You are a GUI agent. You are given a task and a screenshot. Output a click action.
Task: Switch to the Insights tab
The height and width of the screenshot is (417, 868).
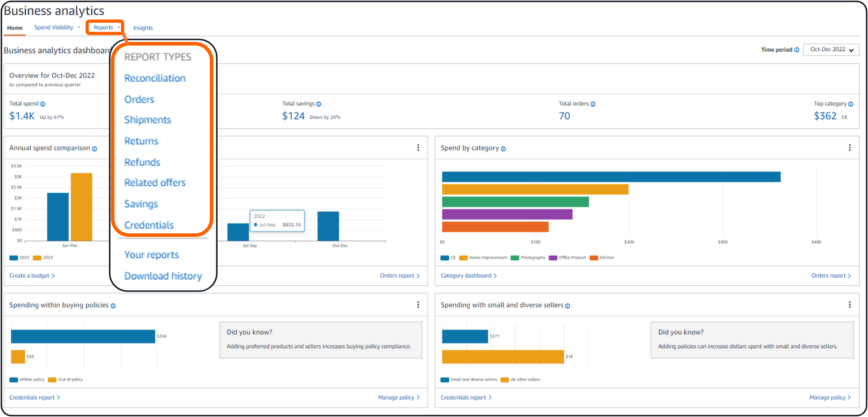[x=143, y=28]
